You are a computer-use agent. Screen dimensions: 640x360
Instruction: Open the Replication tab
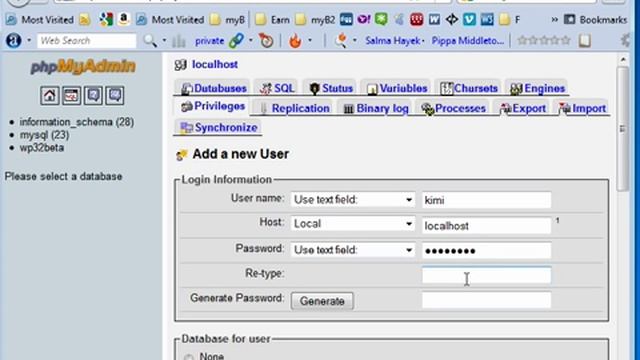coord(294,108)
